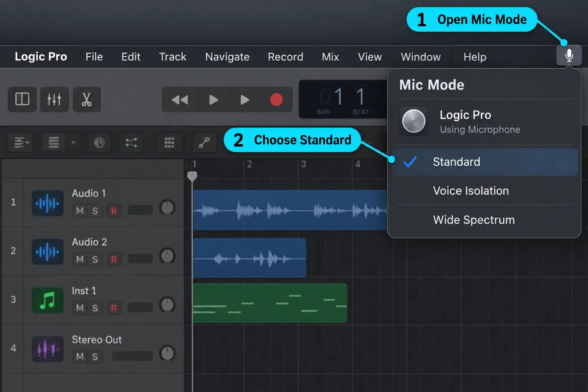Image resolution: width=588 pixels, height=392 pixels.
Task: Open the File menu
Action: click(x=94, y=57)
